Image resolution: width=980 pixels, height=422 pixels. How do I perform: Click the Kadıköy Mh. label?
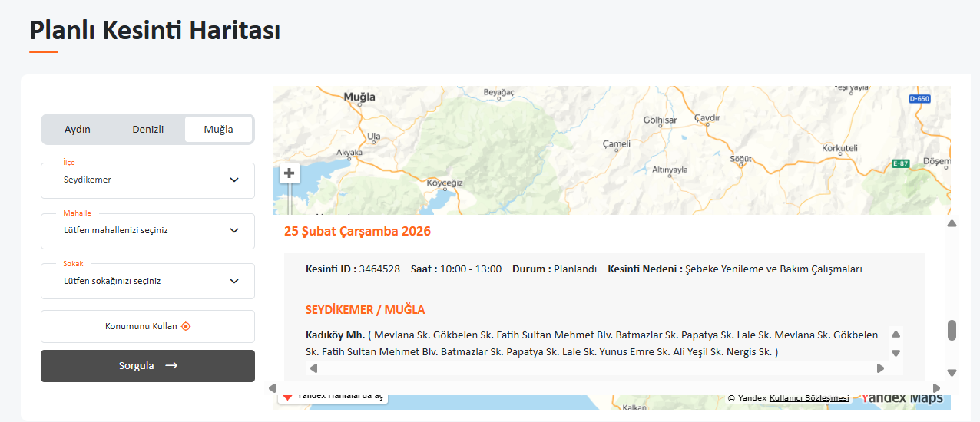click(x=335, y=335)
